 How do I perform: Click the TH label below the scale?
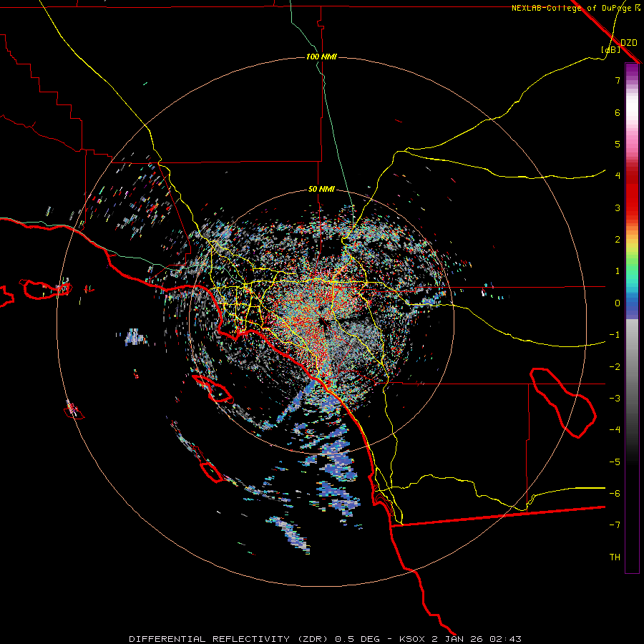(615, 557)
